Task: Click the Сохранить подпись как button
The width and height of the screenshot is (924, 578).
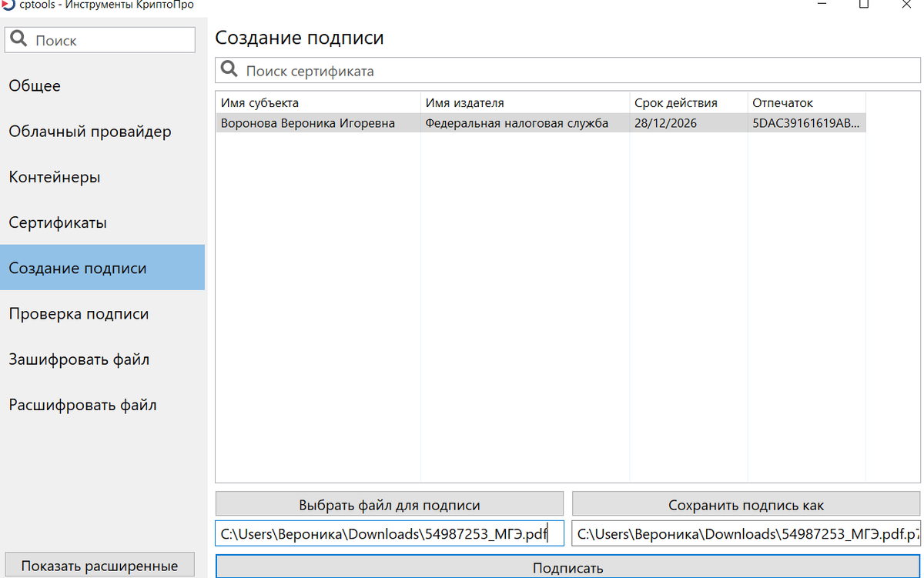Action: (746, 505)
